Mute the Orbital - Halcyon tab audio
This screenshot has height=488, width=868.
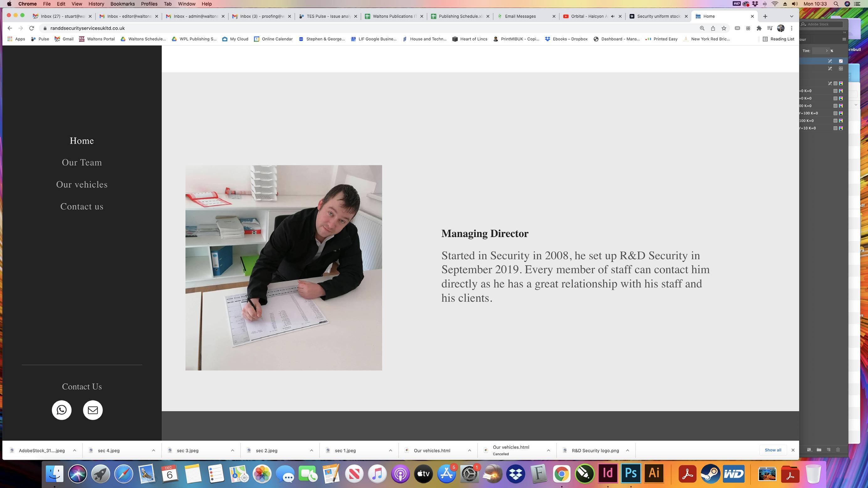(613, 16)
